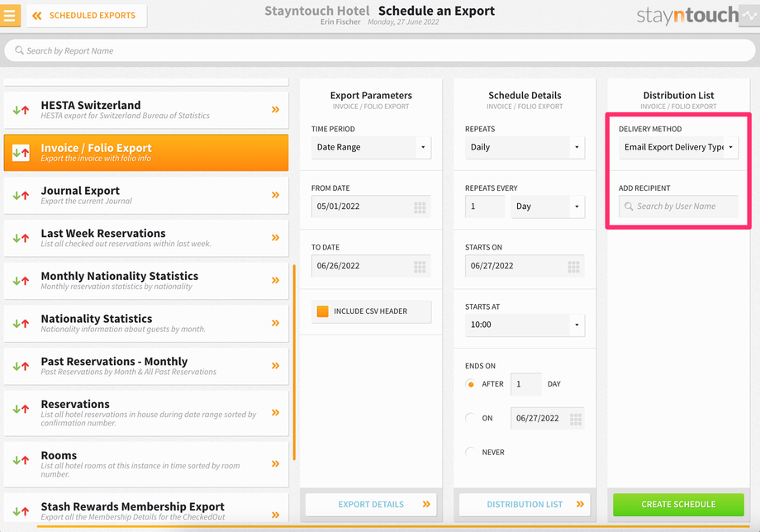Open the Time Period dropdown

[371, 147]
